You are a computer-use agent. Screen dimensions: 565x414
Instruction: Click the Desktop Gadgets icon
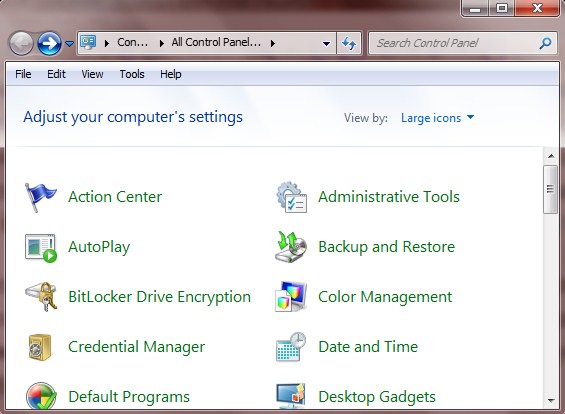291,396
